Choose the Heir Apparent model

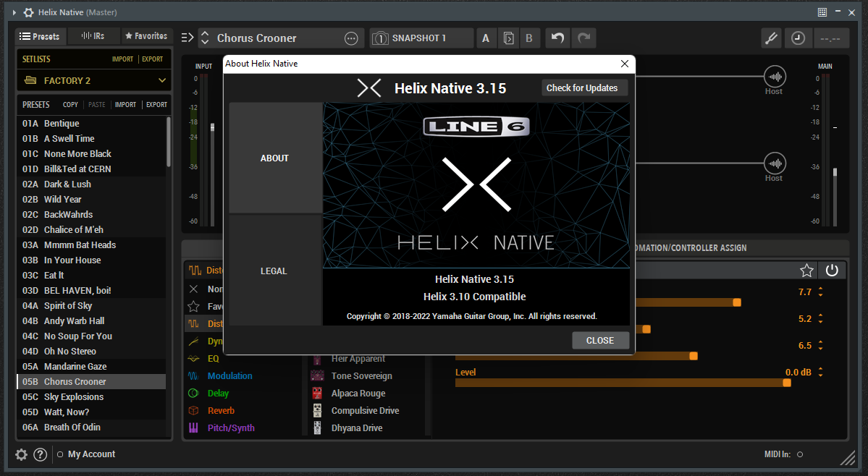pos(358,359)
